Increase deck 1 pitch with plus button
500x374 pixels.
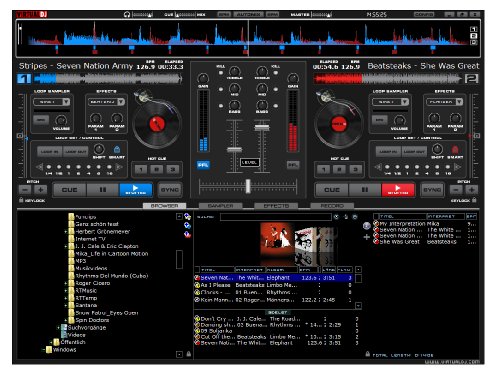(40, 190)
